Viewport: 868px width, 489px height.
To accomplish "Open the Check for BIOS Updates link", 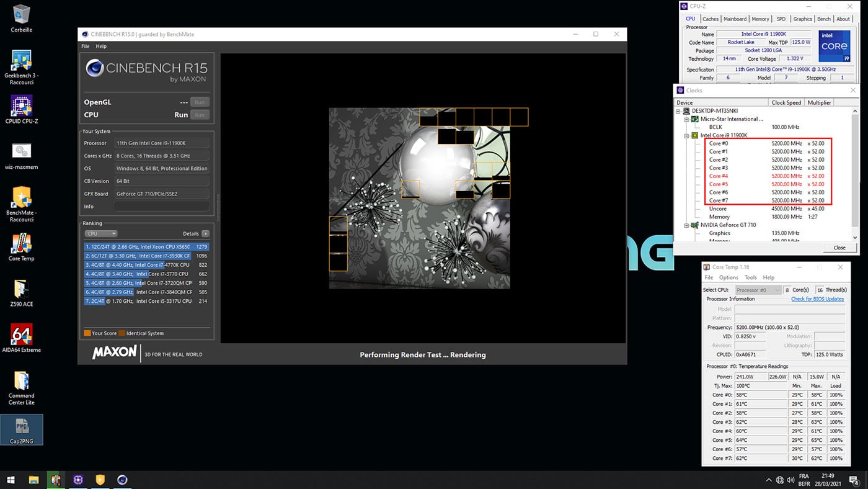I will coord(817,299).
